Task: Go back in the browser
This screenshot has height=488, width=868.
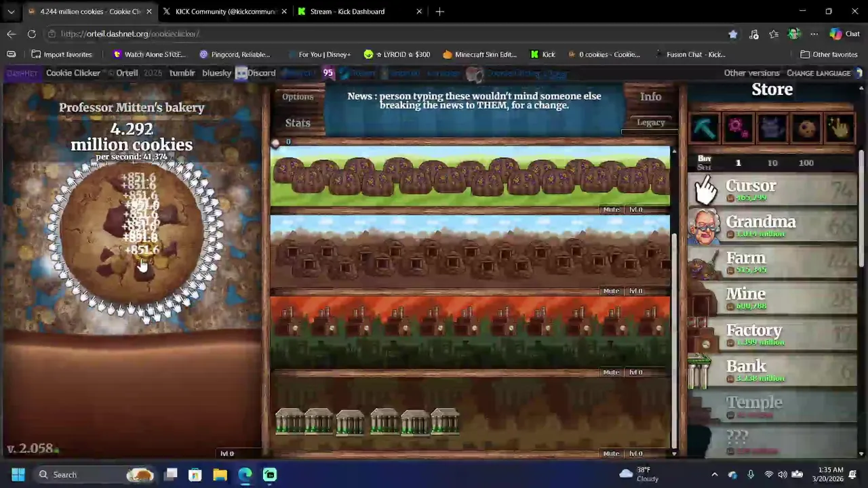Action: [12, 34]
